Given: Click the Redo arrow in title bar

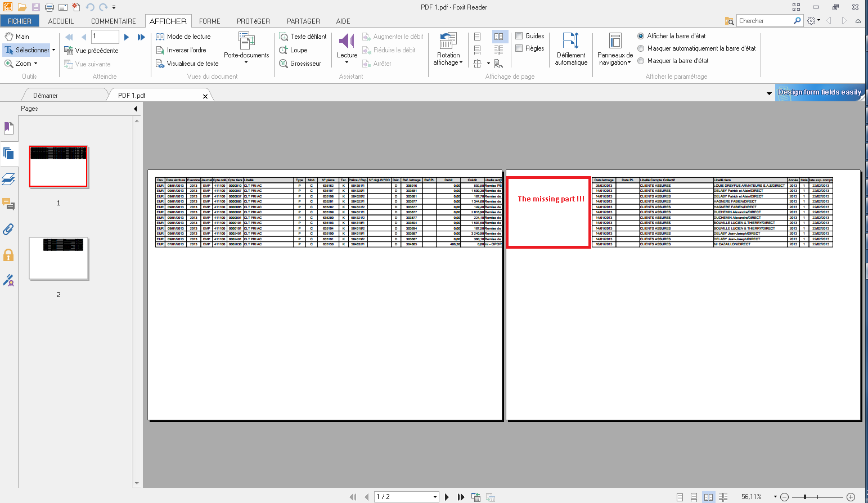Looking at the screenshot, I should 103,7.
